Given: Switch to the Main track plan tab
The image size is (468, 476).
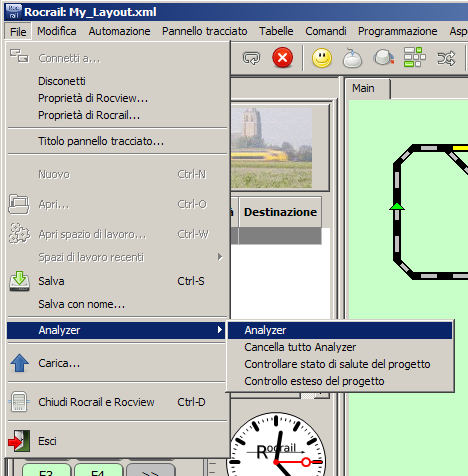Looking at the screenshot, I should click(367, 88).
